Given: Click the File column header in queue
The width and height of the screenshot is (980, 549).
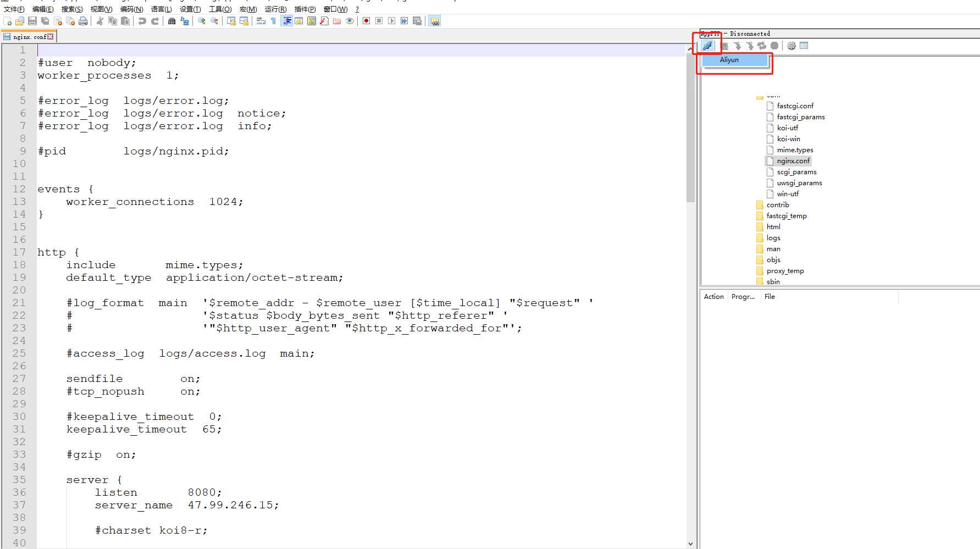Looking at the screenshot, I should coord(829,297).
